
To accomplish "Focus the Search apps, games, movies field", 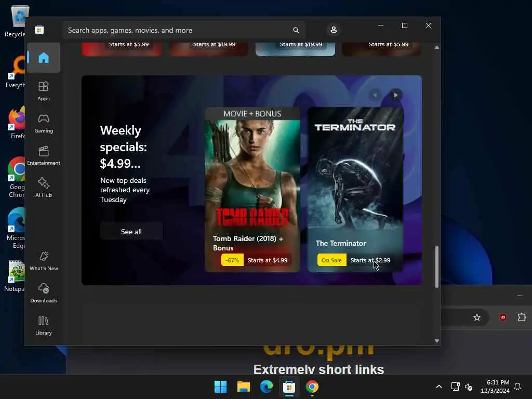I will coord(183,30).
